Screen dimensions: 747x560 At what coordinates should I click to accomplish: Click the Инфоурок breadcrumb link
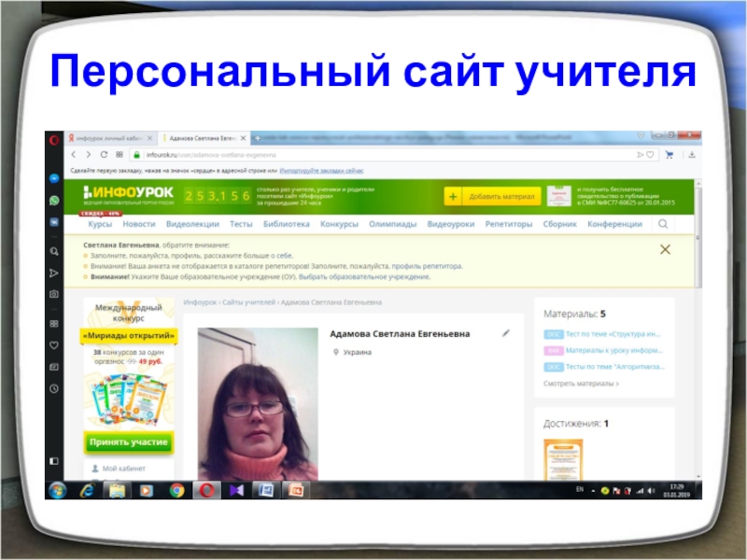[x=200, y=302]
